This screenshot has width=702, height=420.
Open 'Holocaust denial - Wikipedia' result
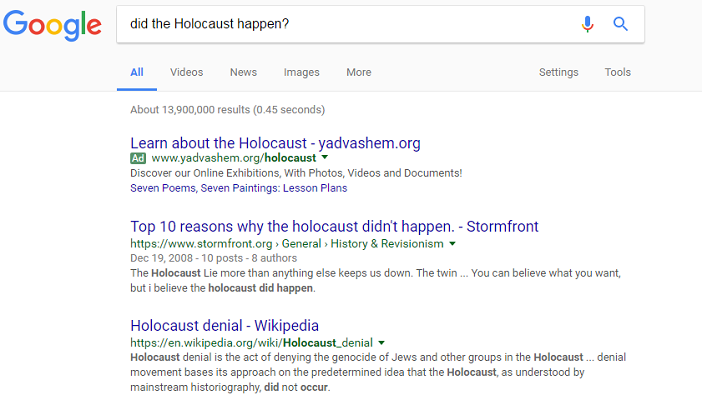224,326
